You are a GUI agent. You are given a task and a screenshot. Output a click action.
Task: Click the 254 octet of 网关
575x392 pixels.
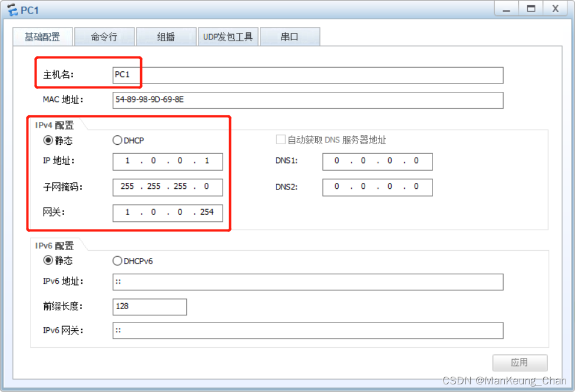tap(207, 212)
